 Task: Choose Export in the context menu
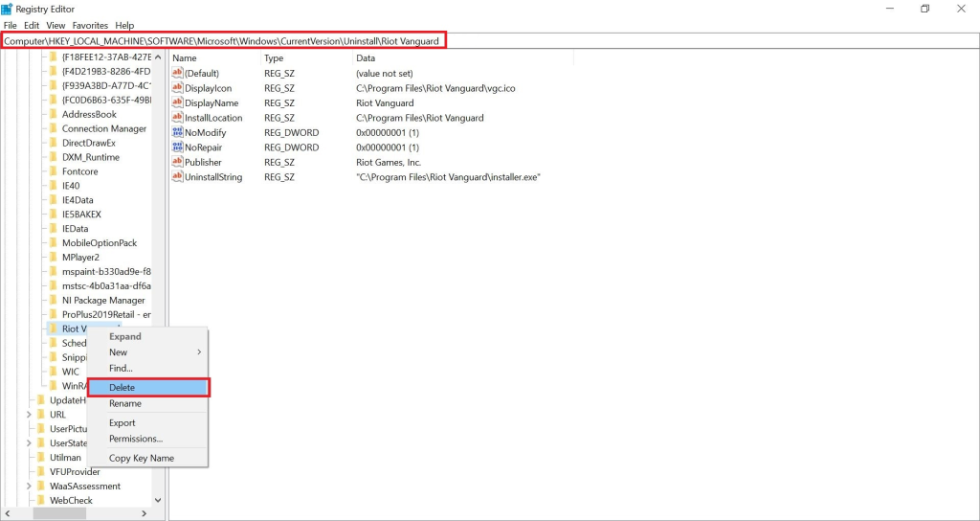pyautogui.click(x=147, y=422)
